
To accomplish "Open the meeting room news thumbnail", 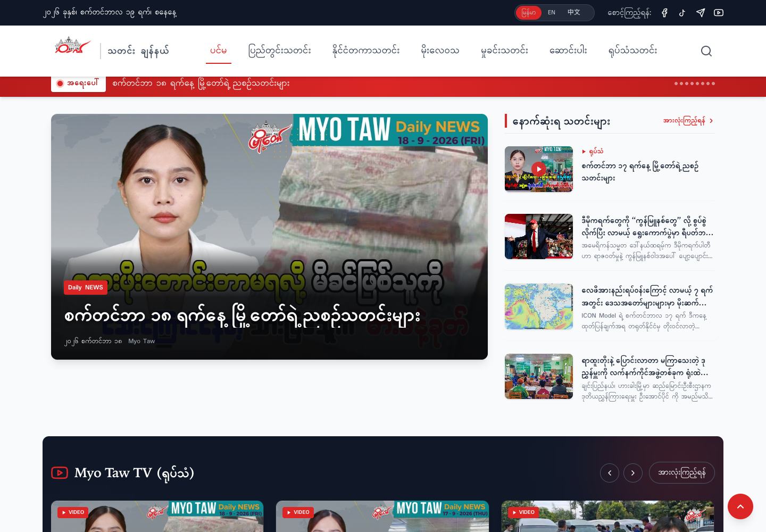I will coord(539,377).
